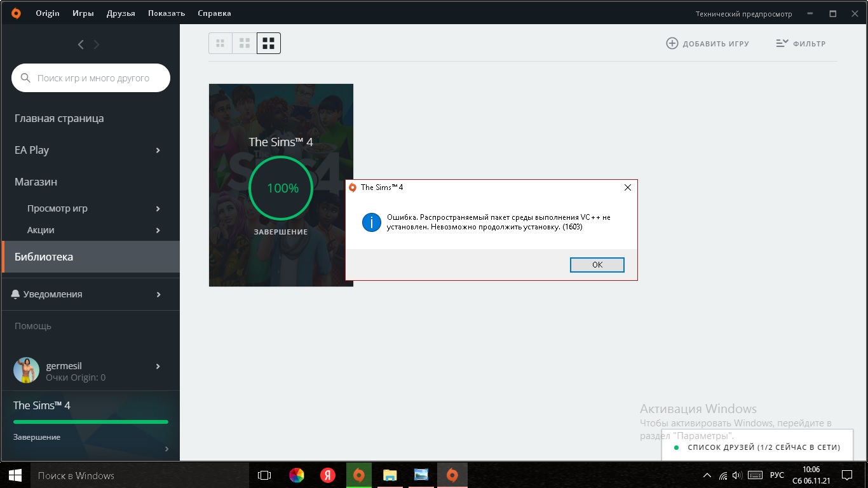This screenshot has width=868, height=488.
Task: Open File Explorer from taskbar
Action: pos(390,475)
